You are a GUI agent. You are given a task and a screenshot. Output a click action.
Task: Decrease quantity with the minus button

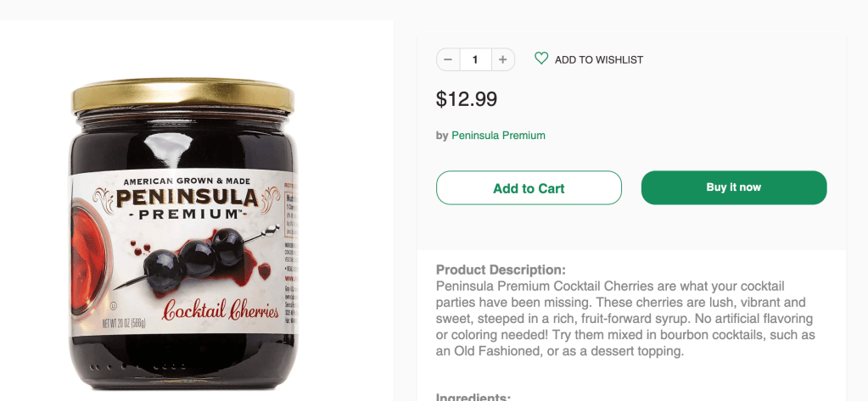tap(448, 59)
